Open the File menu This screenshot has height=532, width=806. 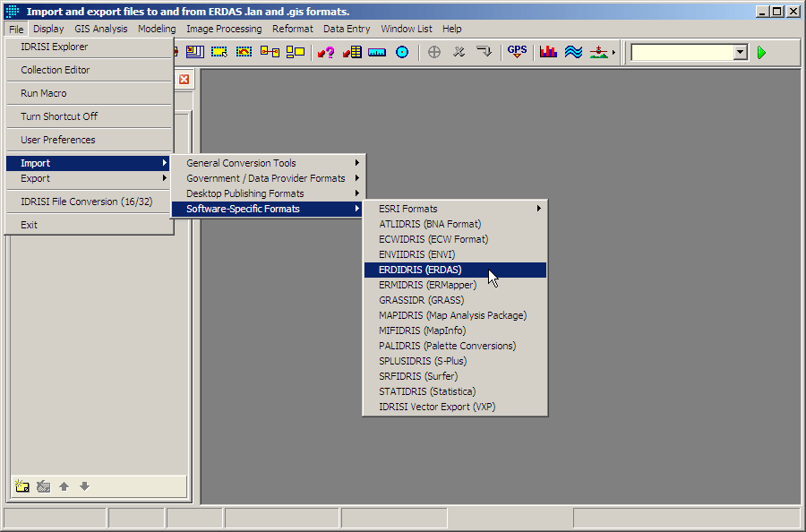coord(16,29)
